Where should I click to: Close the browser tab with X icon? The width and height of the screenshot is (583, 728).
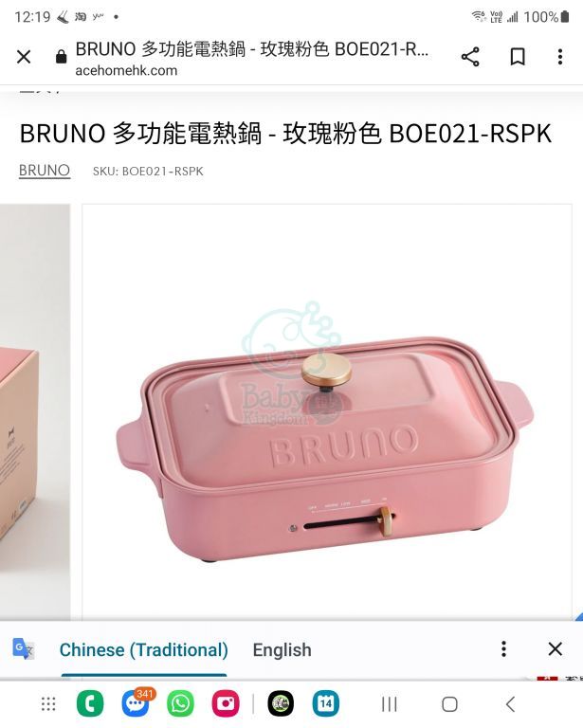point(24,57)
